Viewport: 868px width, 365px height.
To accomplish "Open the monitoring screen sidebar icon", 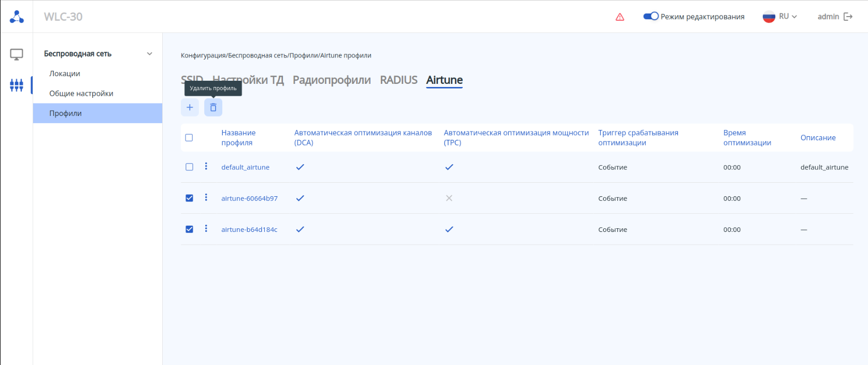I will [x=17, y=54].
